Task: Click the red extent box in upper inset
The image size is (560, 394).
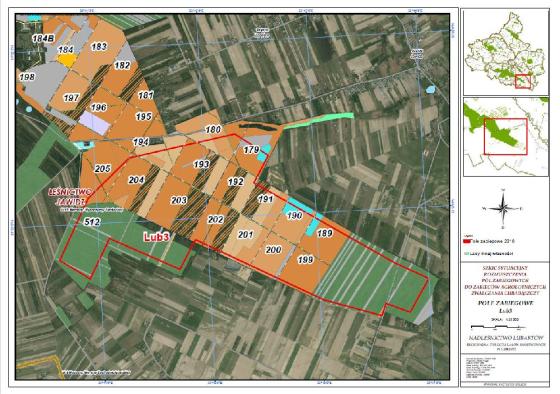Action: click(523, 82)
